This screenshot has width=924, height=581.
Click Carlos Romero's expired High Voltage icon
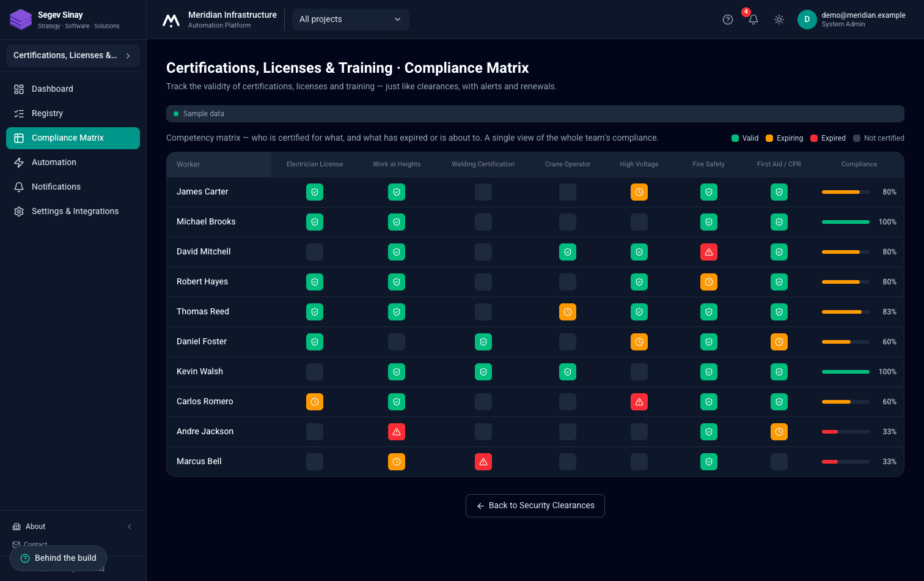(639, 402)
